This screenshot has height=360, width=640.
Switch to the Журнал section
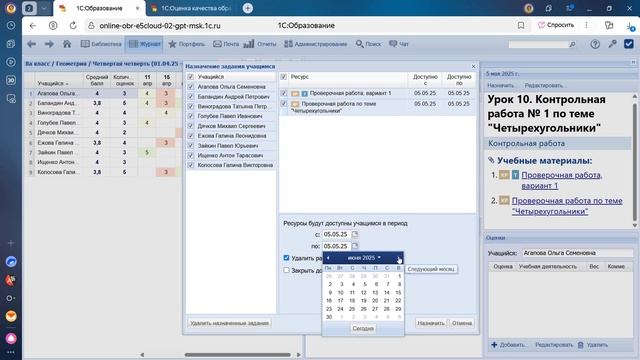click(144, 44)
